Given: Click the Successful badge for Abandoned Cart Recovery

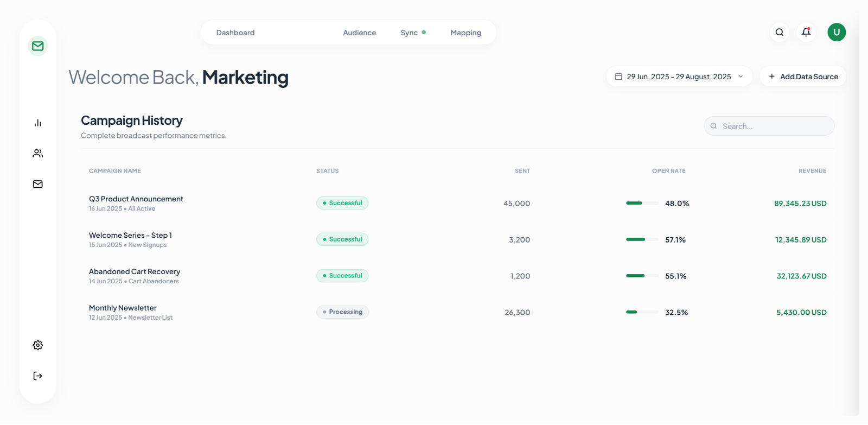Looking at the screenshot, I should [x=342, y=276].
